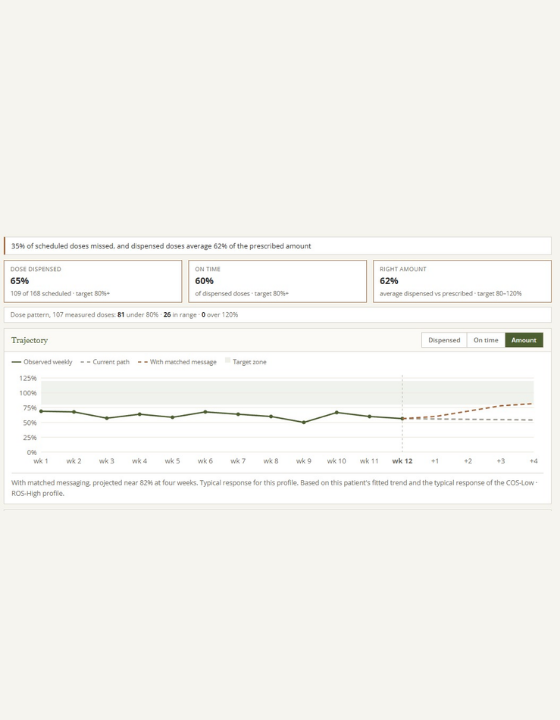Viewport: 560px width, 720px height.
Task: Click the Observed weekly legend line icon
Action: coord(17,362)
